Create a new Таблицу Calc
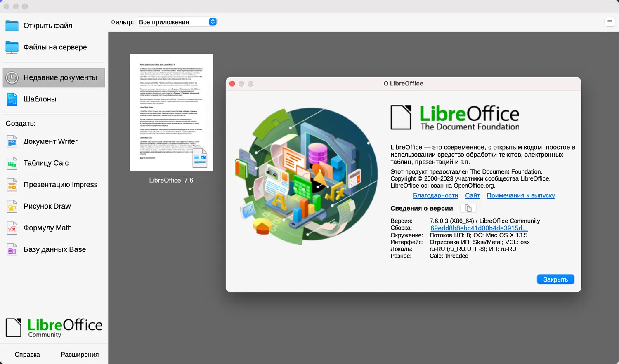Screen dimensions: 619x364 [x=54, y=163]
